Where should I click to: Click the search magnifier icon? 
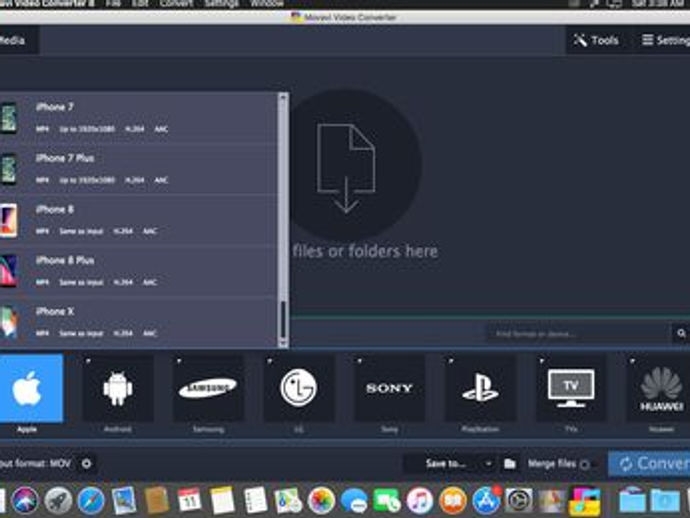tap(681, 333)
